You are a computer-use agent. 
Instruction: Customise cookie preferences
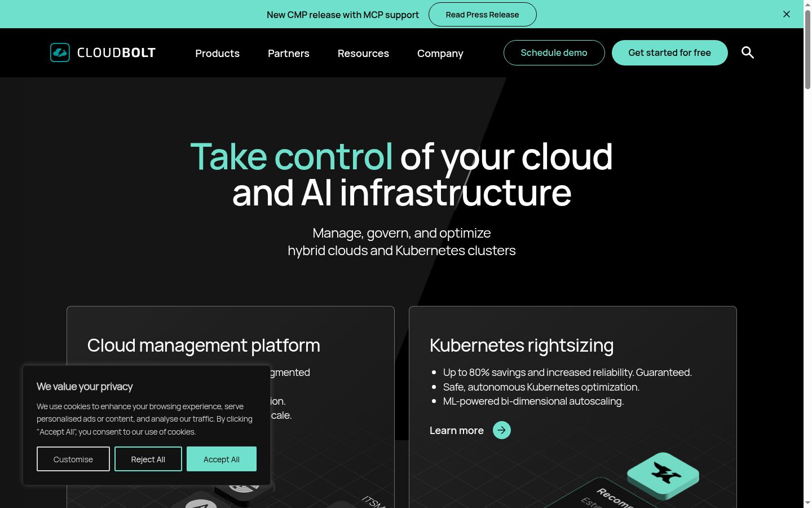tap(73, 459)
